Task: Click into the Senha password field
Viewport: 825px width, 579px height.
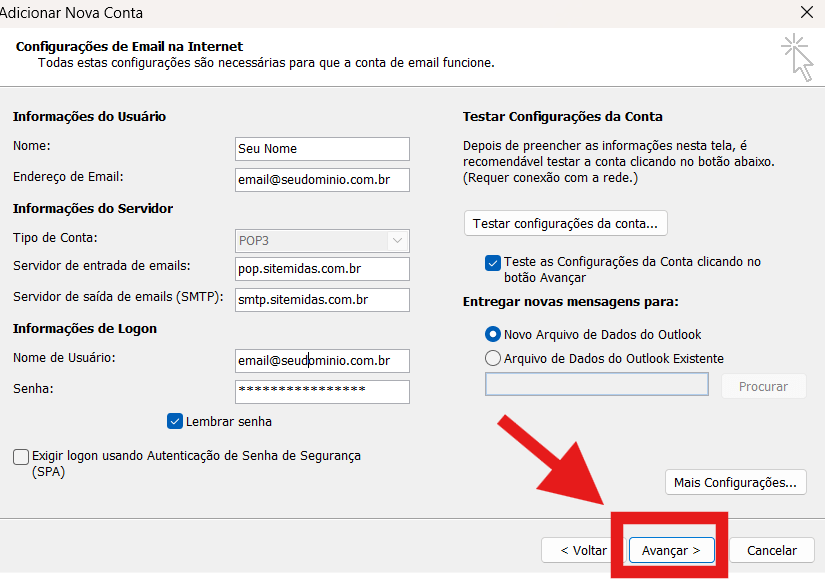Action: (x=322, y=391)
